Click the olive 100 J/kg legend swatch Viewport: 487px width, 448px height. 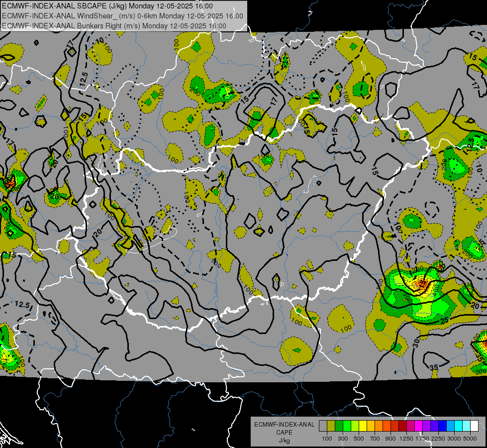click(x=331, y=426)
